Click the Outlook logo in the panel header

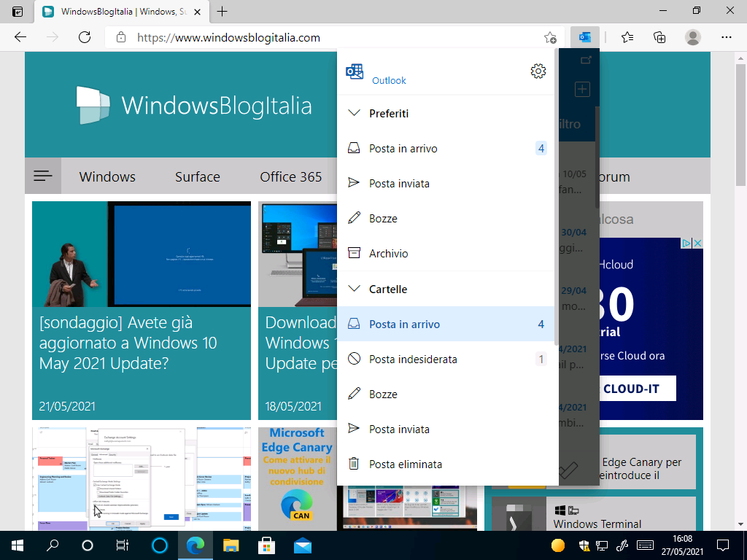[x=355, y=72]
